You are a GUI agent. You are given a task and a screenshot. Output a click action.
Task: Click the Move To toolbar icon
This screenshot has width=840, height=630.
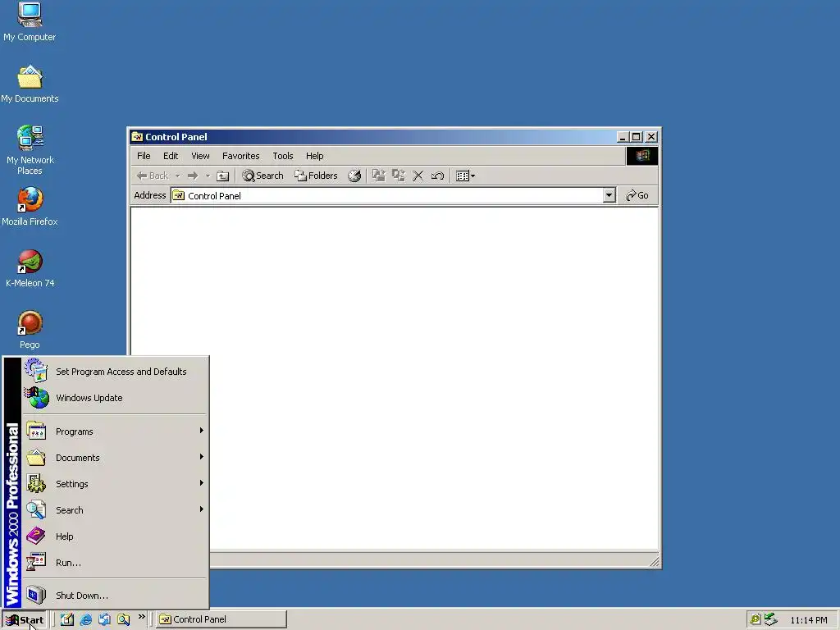pyautogui.click(x=379, y=176)
